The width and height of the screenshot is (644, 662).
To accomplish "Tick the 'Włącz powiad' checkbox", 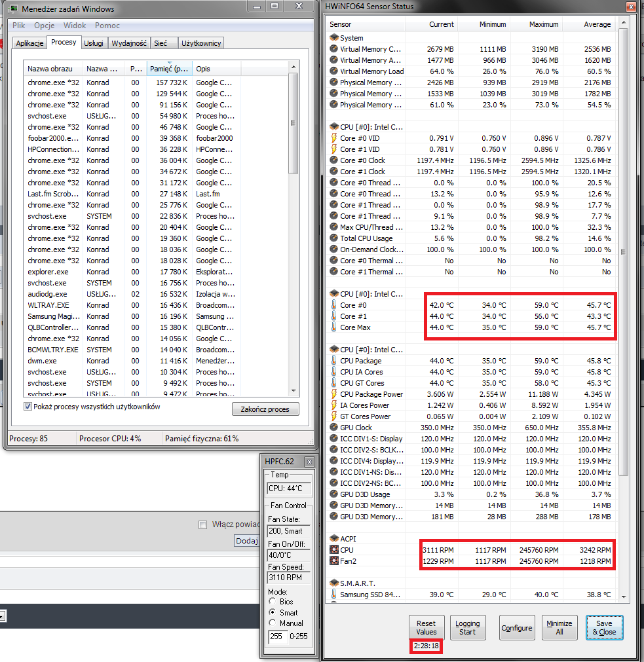I will (202, 524).
